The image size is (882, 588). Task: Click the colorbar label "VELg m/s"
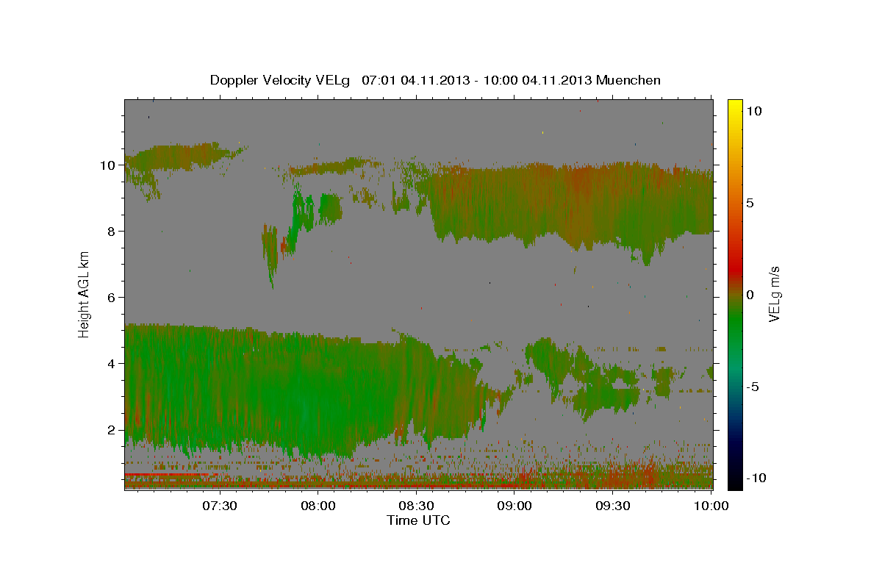(775, 294)
